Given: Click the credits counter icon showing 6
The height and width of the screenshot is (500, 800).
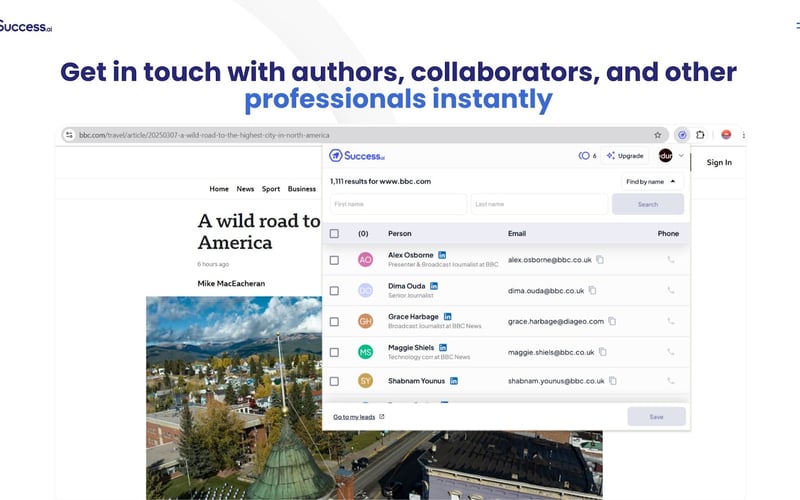Looking at the screenshot, I should (x=584, y=156).
